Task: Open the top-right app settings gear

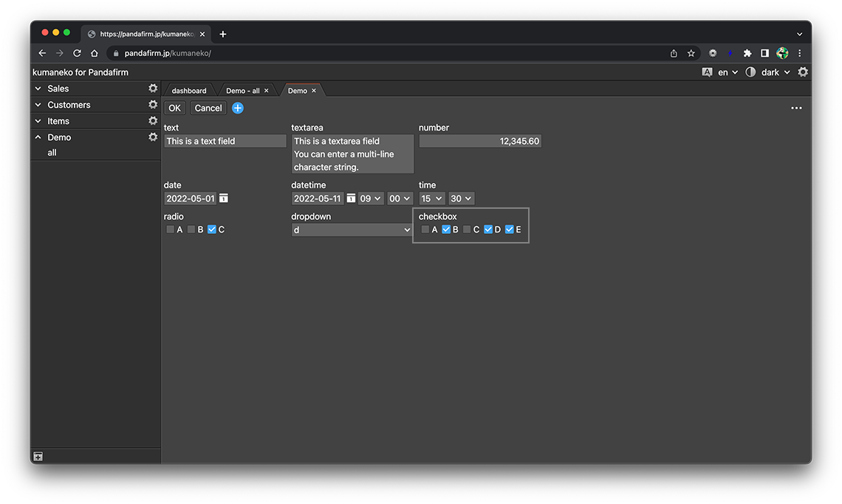Action: click(x=803, y=72)
